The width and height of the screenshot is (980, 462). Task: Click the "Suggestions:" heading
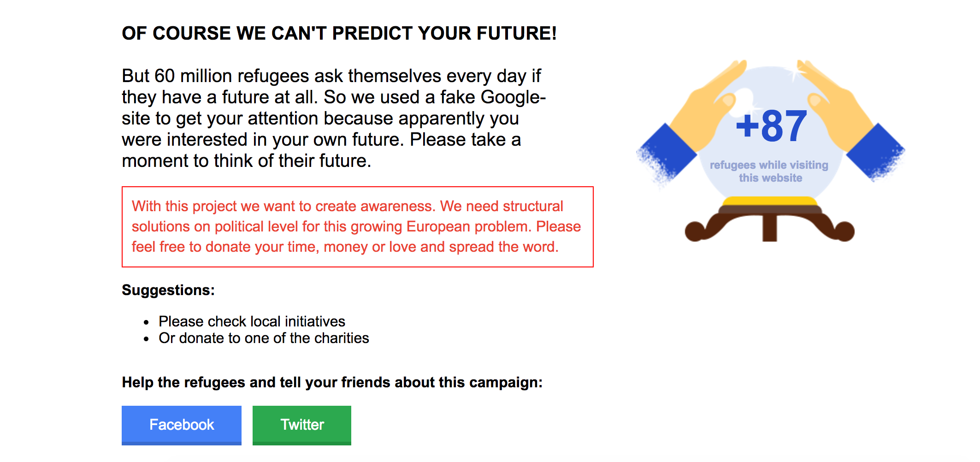pos(168,290)
